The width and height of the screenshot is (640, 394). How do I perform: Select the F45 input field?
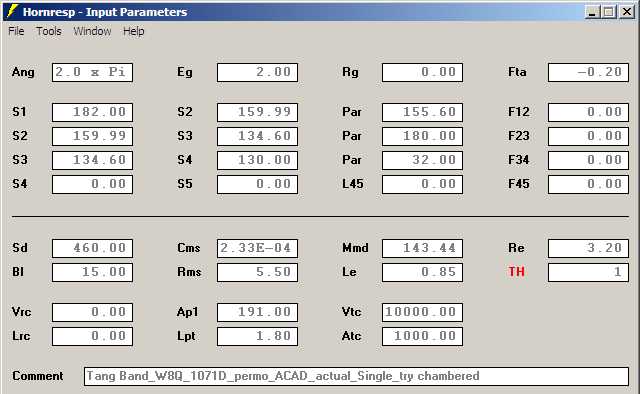(x=588, y=185)
